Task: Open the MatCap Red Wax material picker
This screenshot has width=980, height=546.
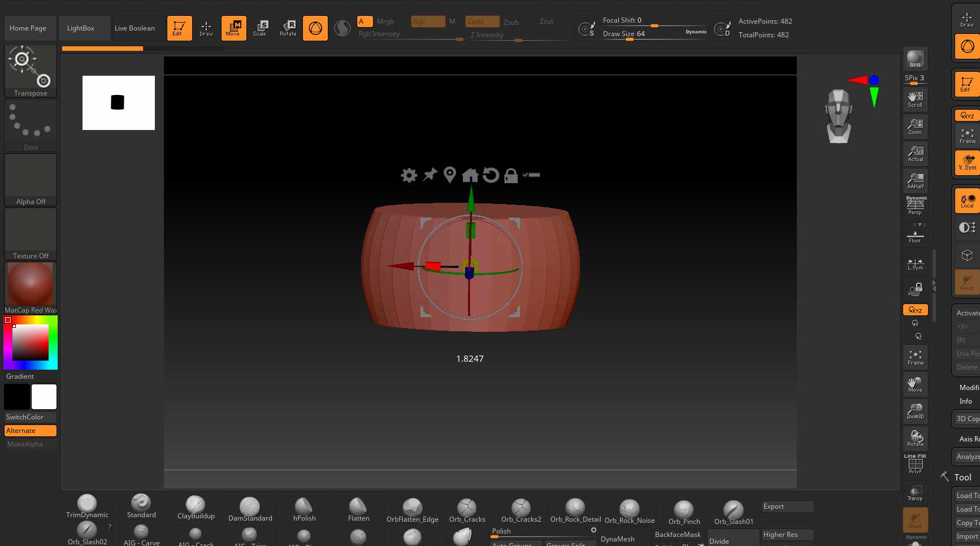Action: (31, 288)
